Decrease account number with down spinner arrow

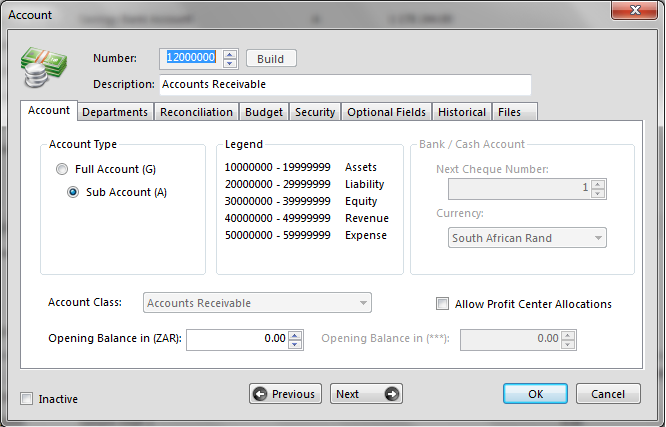tap(230, 63)
